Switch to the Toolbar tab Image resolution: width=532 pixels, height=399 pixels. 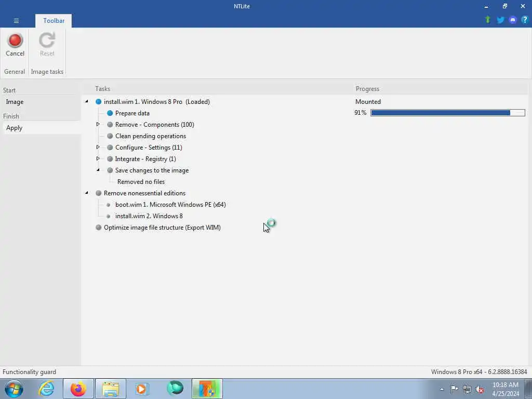click(x=54, y=21)
